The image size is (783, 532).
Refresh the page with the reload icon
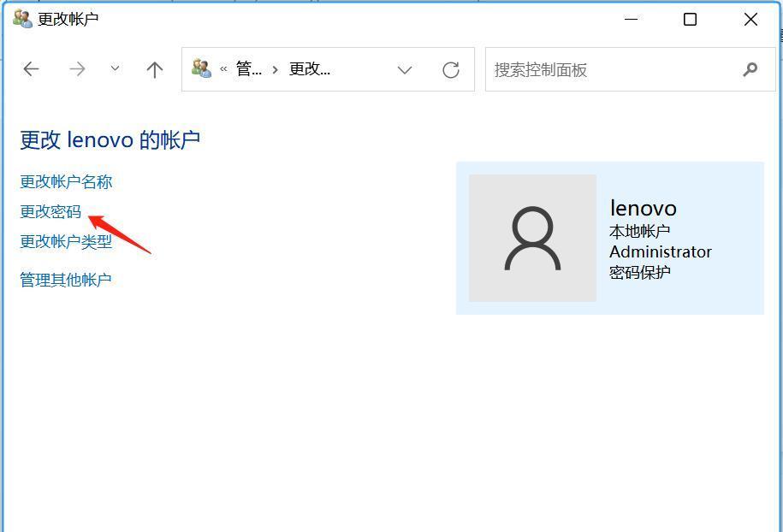[x=451, y=70]
